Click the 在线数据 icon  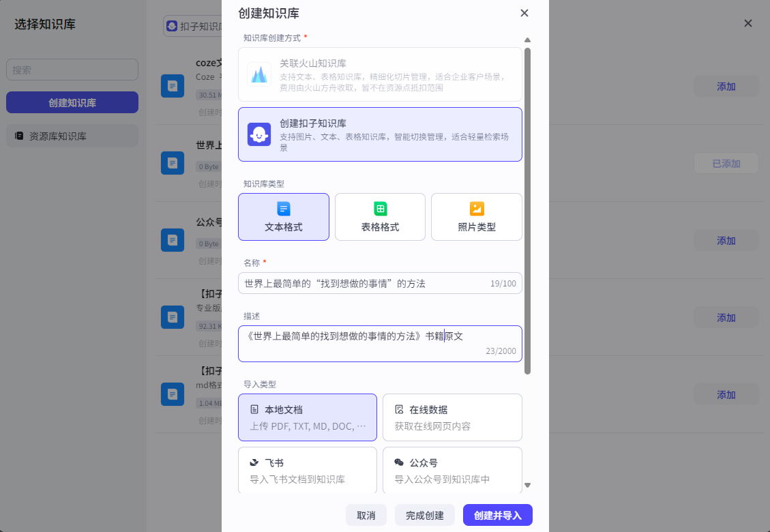(x=399, y=409)
